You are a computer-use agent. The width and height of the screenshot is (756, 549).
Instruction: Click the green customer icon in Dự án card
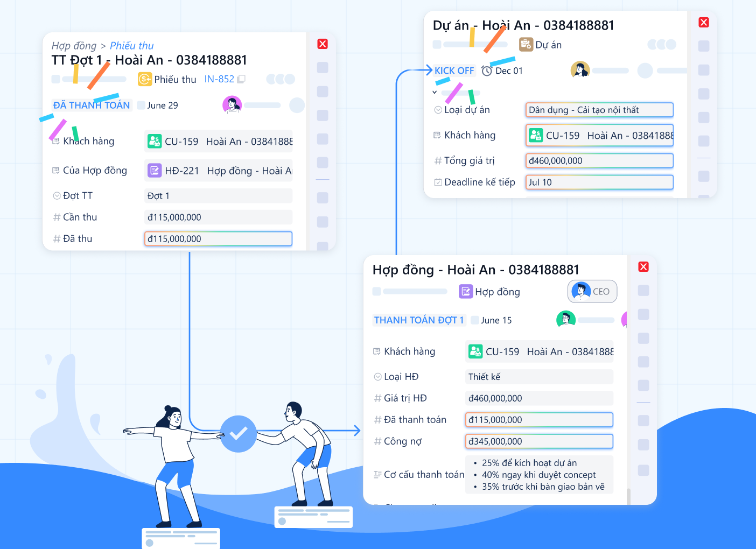535,135
